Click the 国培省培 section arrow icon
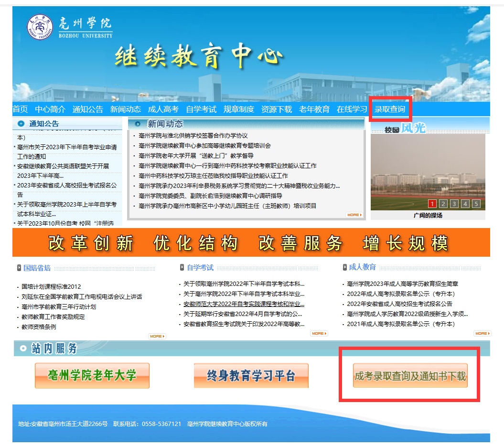This screenshot has width=504, height=447. (x=19, y=268)
